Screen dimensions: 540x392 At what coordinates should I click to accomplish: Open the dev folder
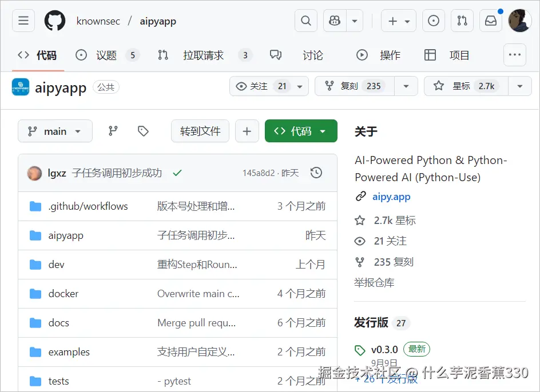pos(57,265)
